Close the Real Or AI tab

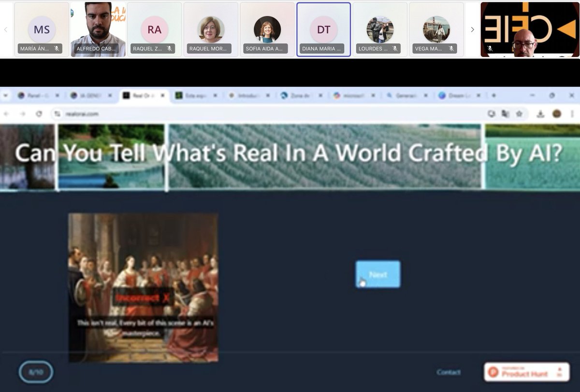163,96
